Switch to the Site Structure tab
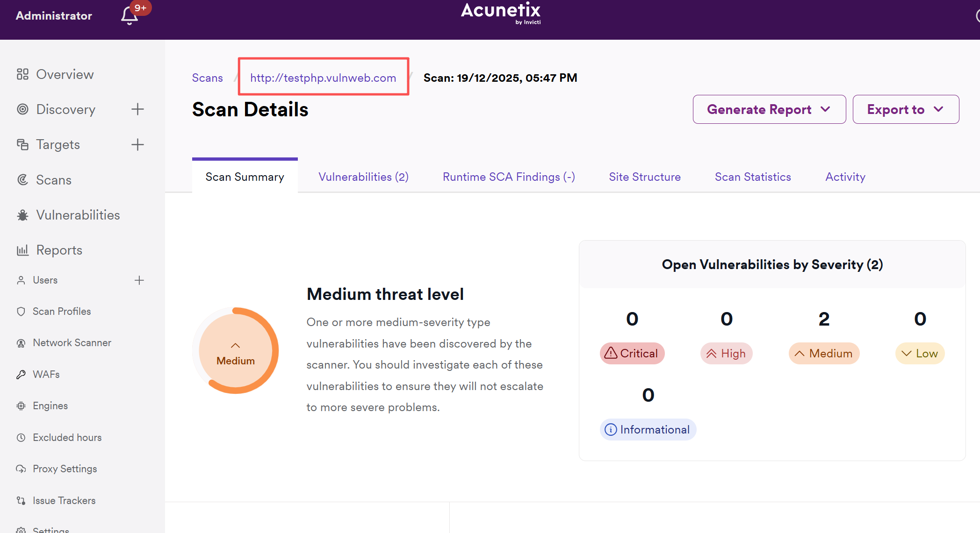 (645, 177)
